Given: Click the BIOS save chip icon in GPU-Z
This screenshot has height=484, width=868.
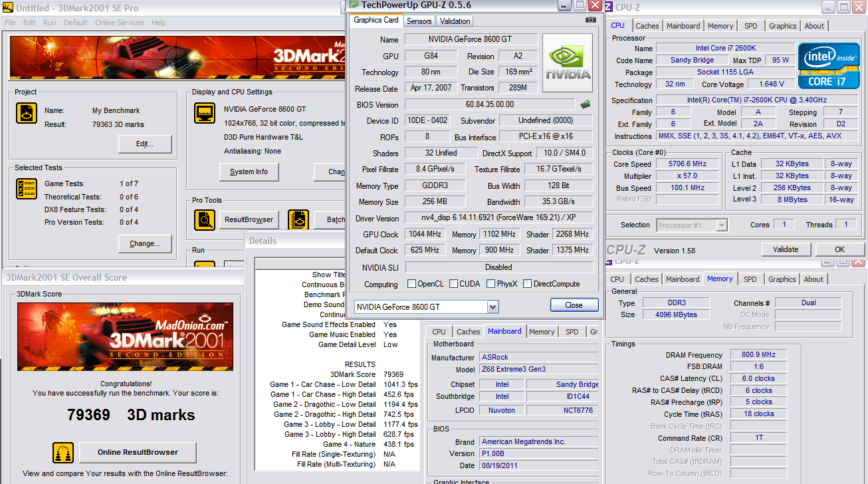Looking at the screenshot, I should pyautogui.click(x=586, y=104).
